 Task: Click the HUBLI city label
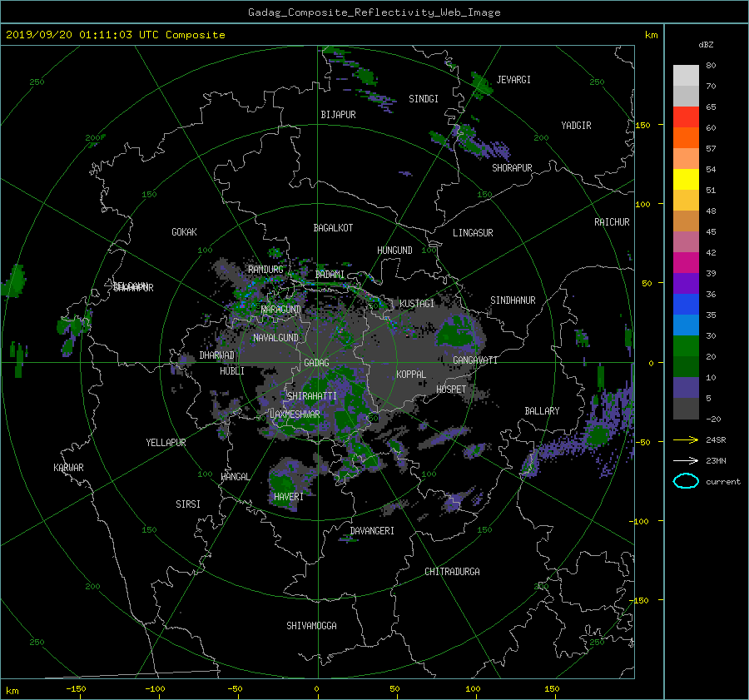click(x=231, y=371)
